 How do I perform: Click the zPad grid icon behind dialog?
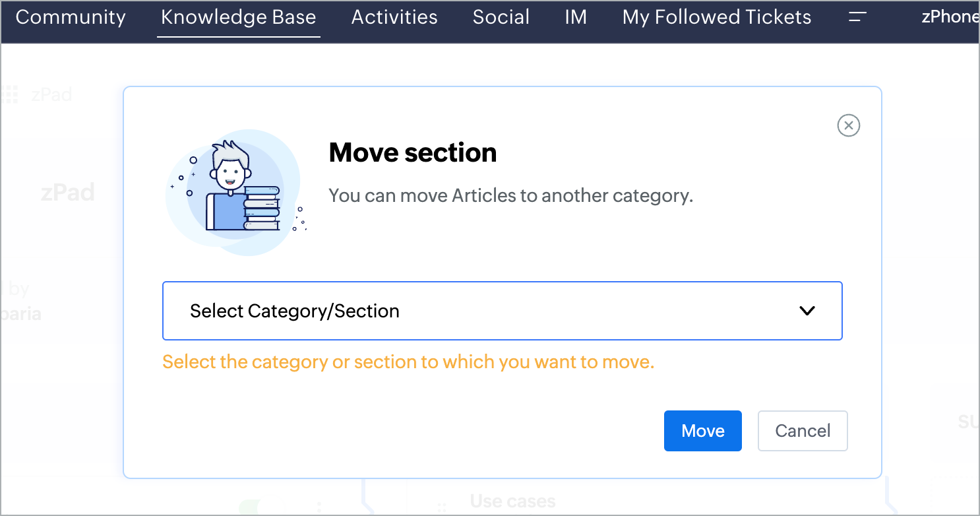pos(9,94)
